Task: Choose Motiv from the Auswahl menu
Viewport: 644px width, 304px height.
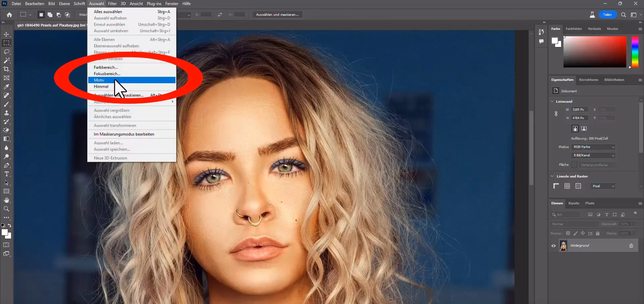Action: click(100, 80)
